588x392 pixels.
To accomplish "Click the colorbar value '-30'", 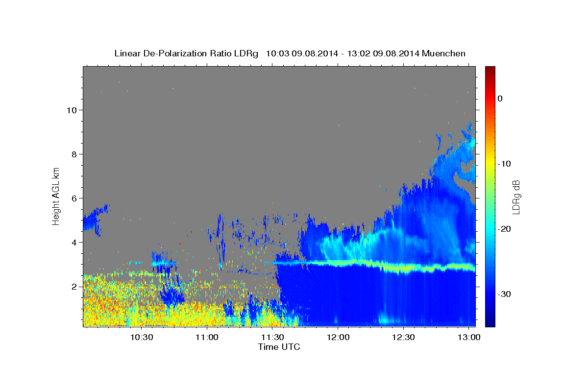I will click(x=504, y=294).
